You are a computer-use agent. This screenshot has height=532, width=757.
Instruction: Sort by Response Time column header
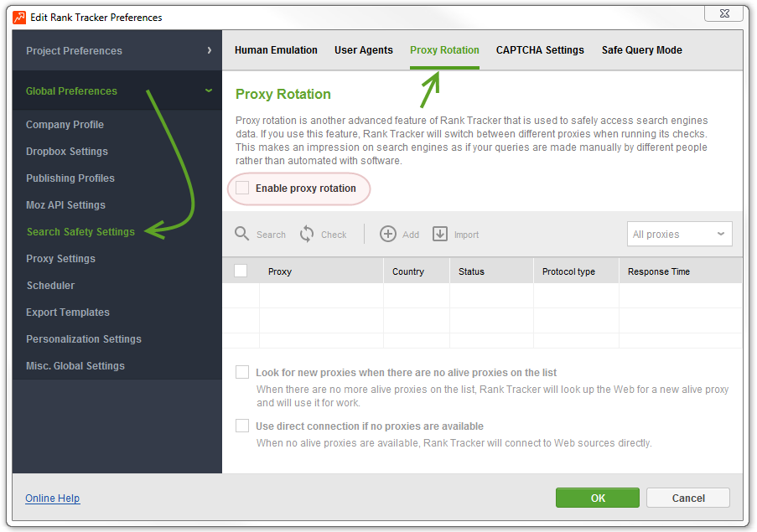pos(681,271)
